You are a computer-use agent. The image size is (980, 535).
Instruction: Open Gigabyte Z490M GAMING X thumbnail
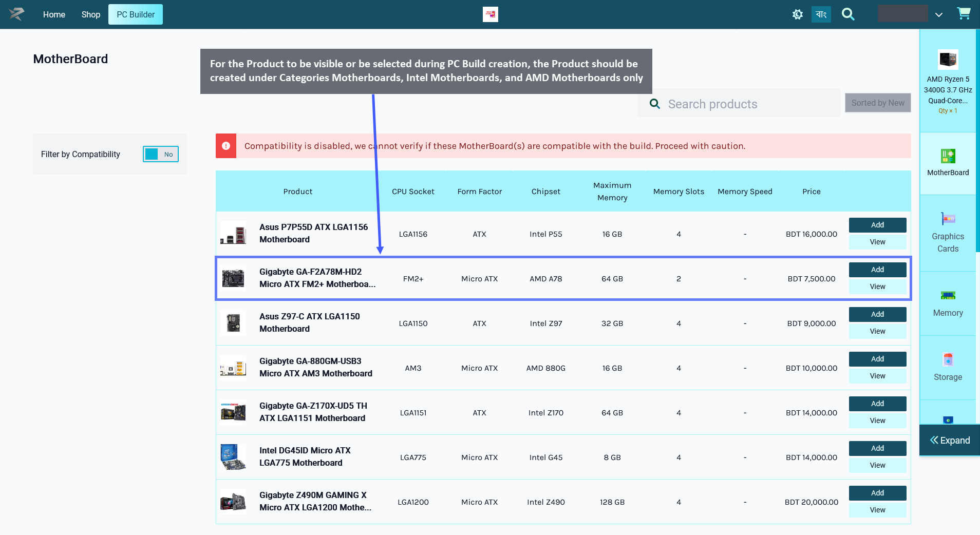(x=233, y=502)
